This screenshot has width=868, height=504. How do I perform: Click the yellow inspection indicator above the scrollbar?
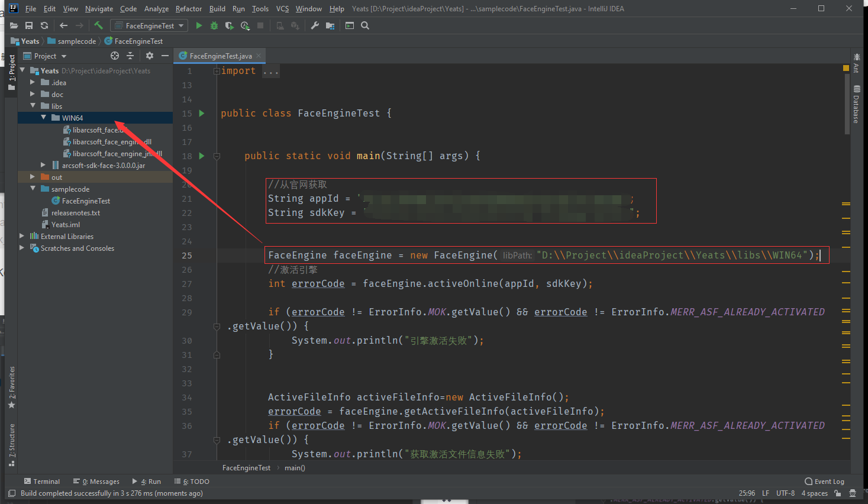pyautogui.click(x=846, y=68)
